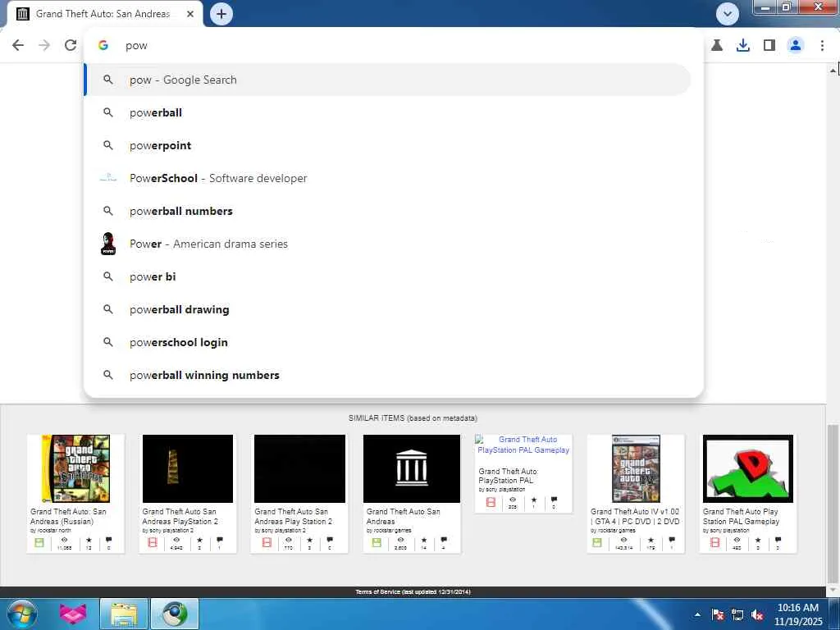Open 'Grand Theft Auto San Andreas Play Station 2' title
The width and height of the screenshot is (840, 630).
(293, 517)
